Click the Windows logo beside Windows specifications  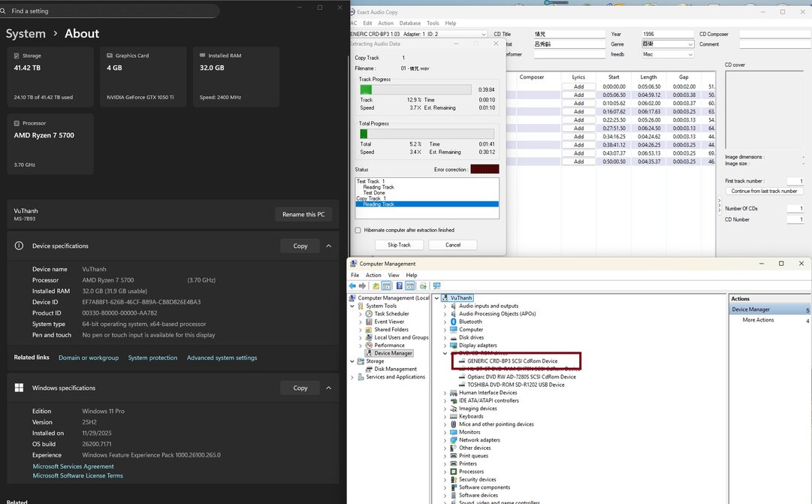click(x=20, y=388)
